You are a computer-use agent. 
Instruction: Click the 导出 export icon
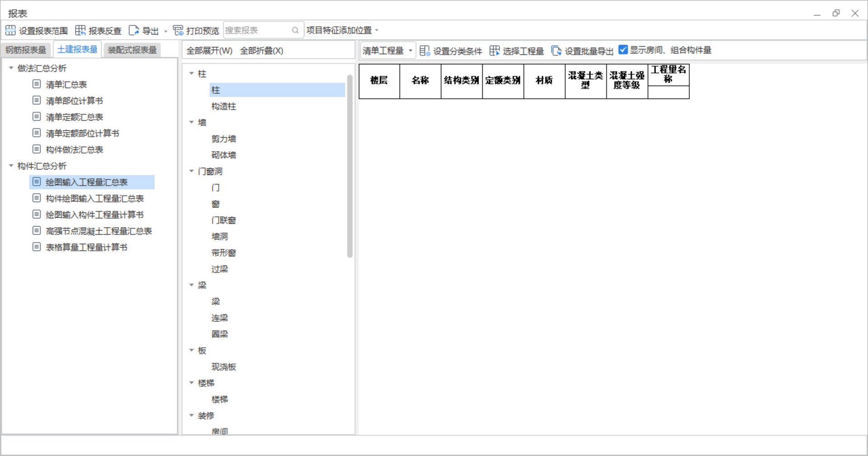134,30
